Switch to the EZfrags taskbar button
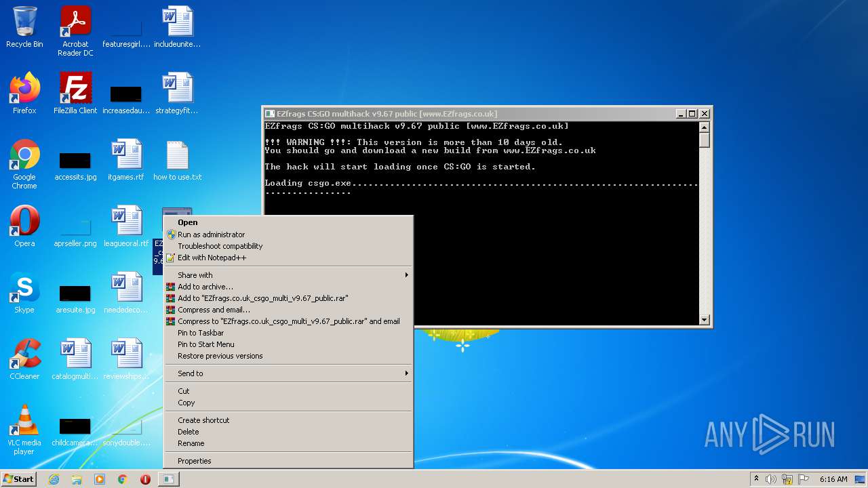 click(168, 479)
